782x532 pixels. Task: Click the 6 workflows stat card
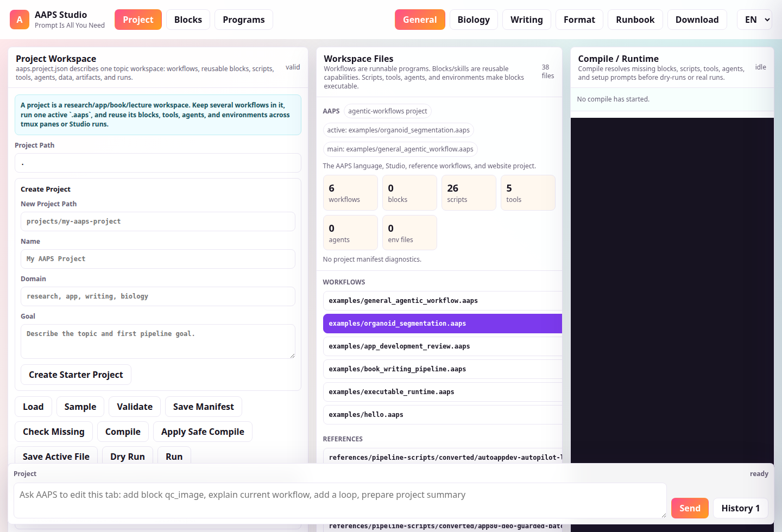350,193
